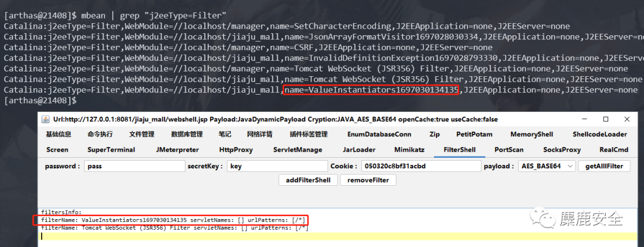Select the Tomcat WebSocket (JSR356) filterName line
Screen dimensions: 644x247
coord(175,228)
